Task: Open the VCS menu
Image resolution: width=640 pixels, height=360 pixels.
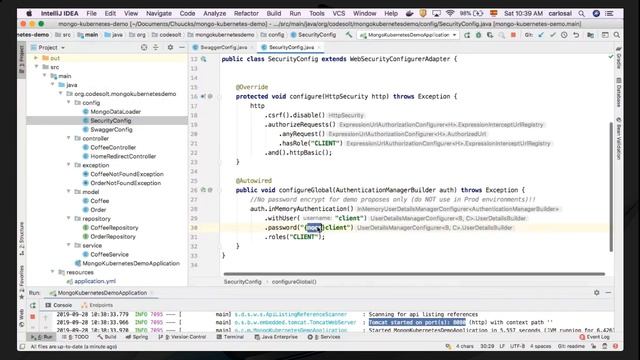Action: (338, 13)
